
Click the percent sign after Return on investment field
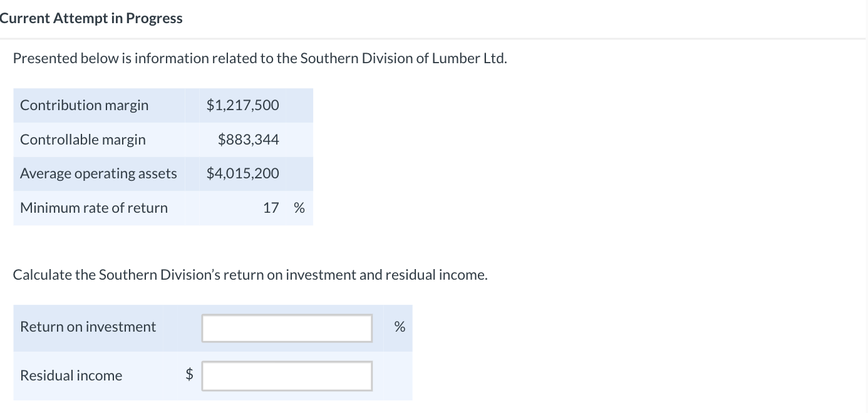[x=400, y=327]
